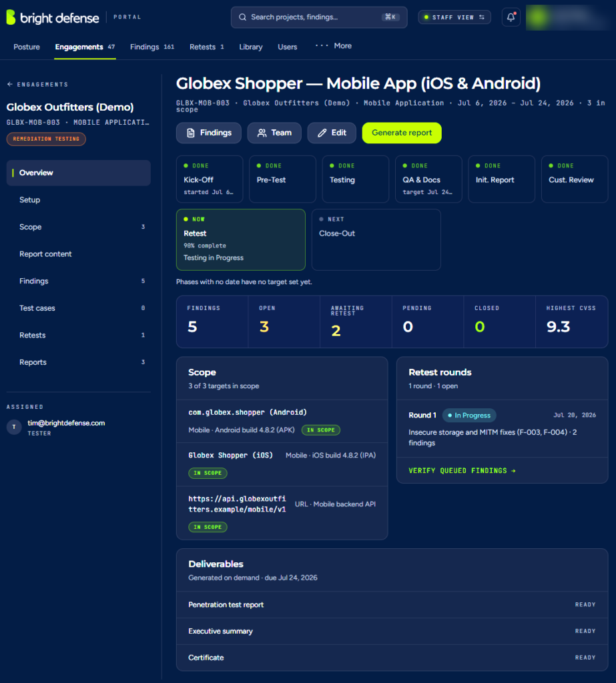
Task: Click the blurred user profile avatar
Action: click(539, 17)
